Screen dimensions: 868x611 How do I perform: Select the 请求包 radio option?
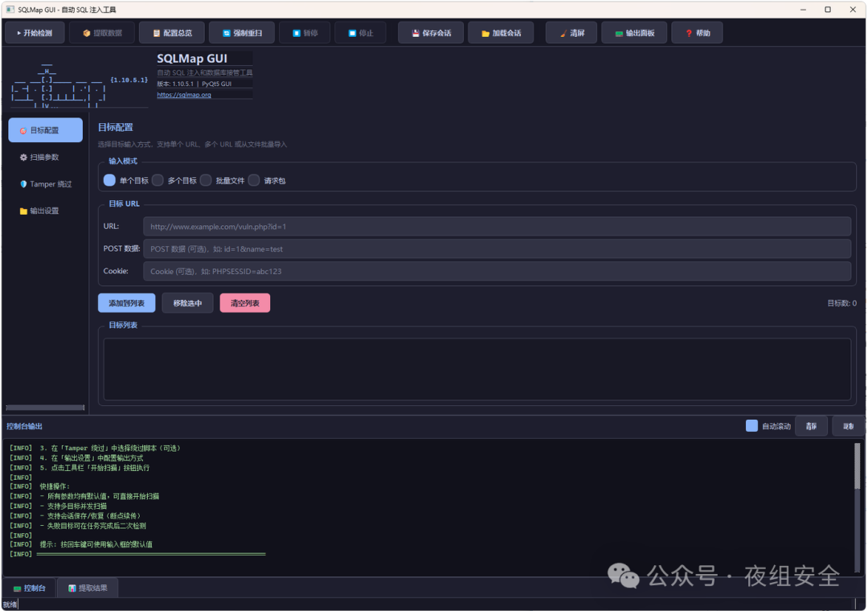click(267, 181)
